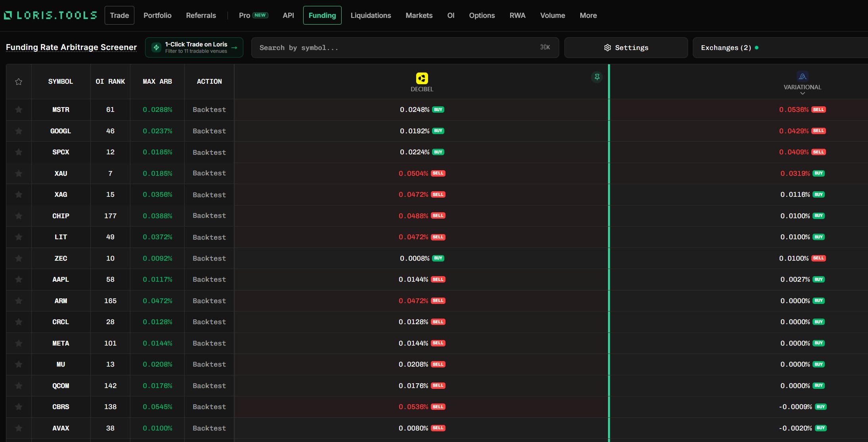Click the BUY badge in MU Variational cell

coord(818,364)
